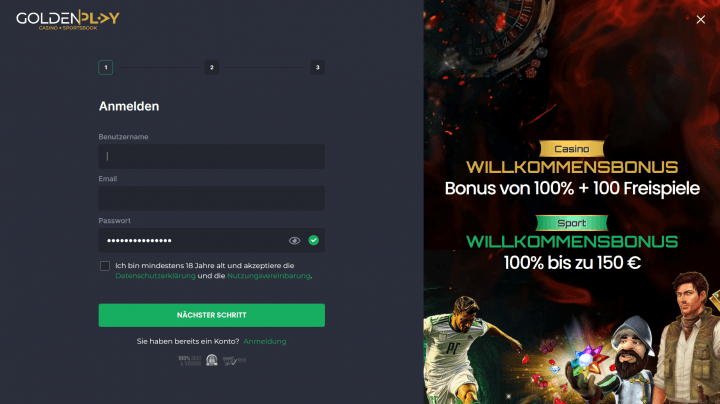Click the Nächster Schritt button
Viewport: 720px width, 404px height.
click(x=212, y=315)
